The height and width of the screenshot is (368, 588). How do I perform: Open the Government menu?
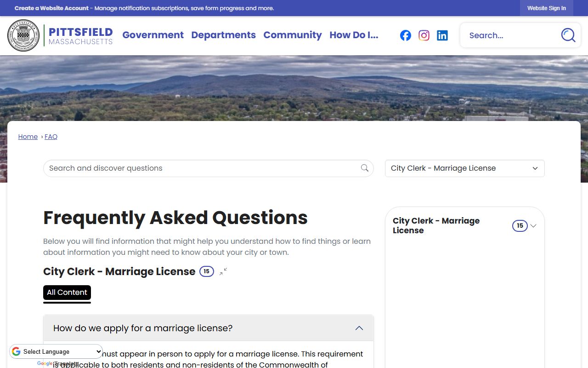click(x=153, y=35)
